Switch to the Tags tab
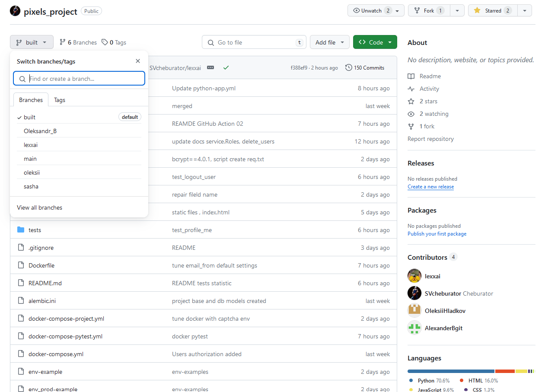 60,100
